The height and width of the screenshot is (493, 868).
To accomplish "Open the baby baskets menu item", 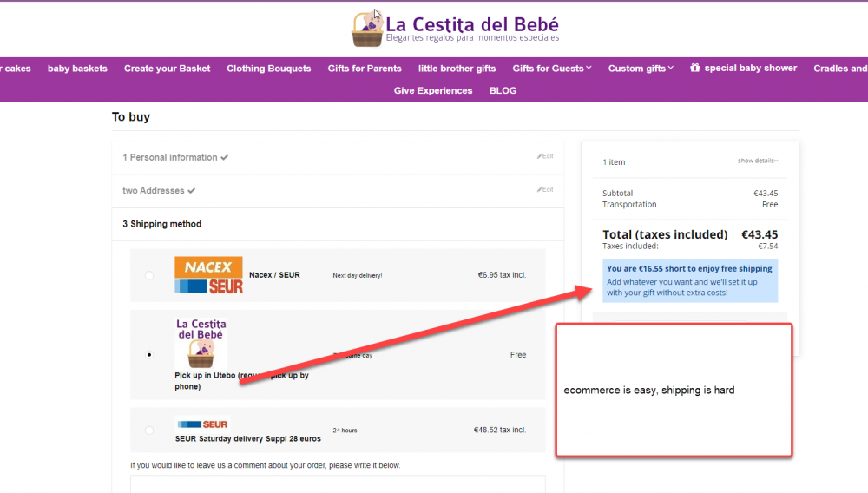I will (x=77, y=68).
